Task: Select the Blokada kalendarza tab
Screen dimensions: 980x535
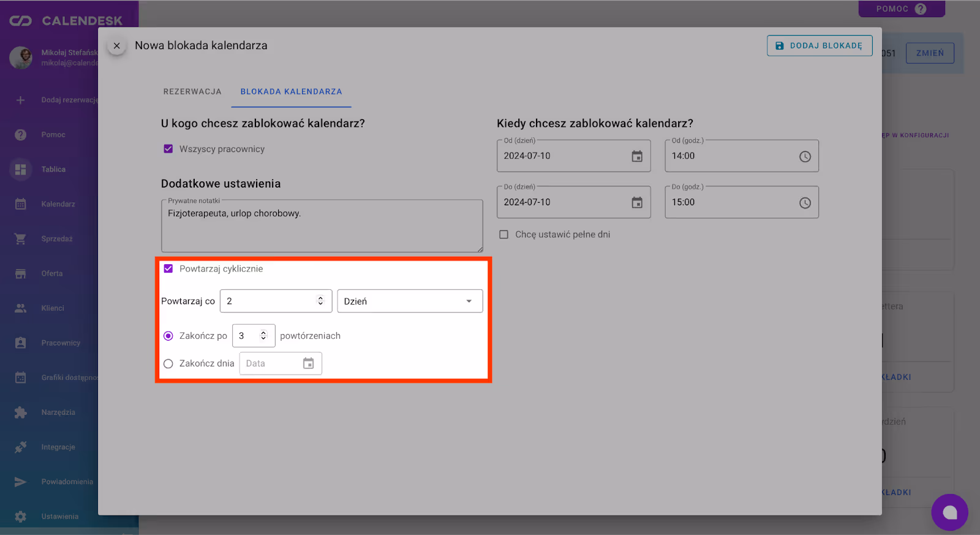Action: pos(291,92)
